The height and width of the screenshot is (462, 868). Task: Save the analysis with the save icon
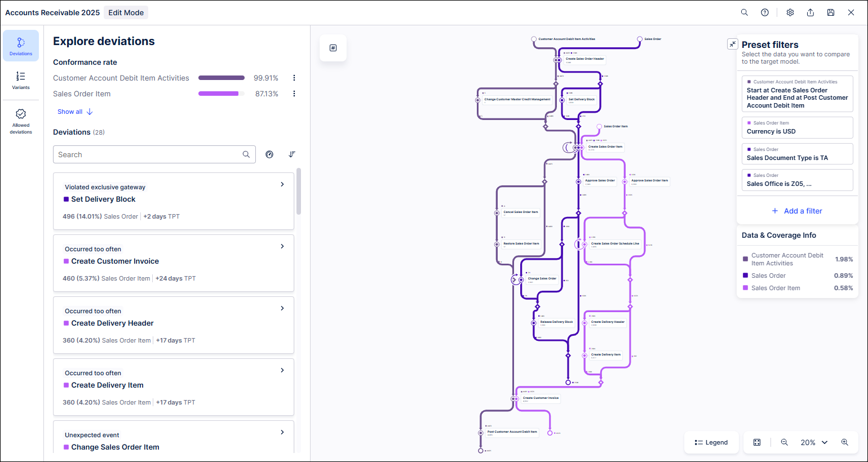(x=831, y=12)
